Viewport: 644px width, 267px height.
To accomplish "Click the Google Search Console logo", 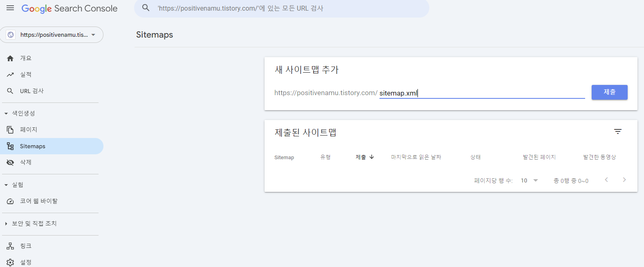I will click(x=69, y=9).
